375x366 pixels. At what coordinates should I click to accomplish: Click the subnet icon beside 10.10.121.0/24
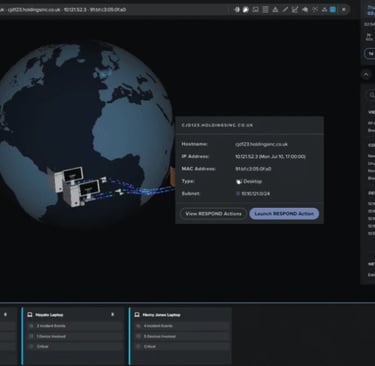coord(238,194)
